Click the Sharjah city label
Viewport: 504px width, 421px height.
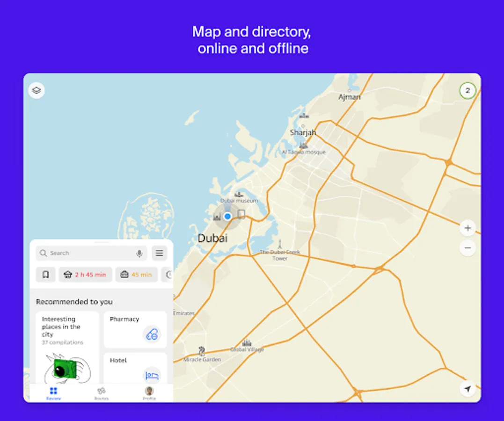tap(303, 132)
